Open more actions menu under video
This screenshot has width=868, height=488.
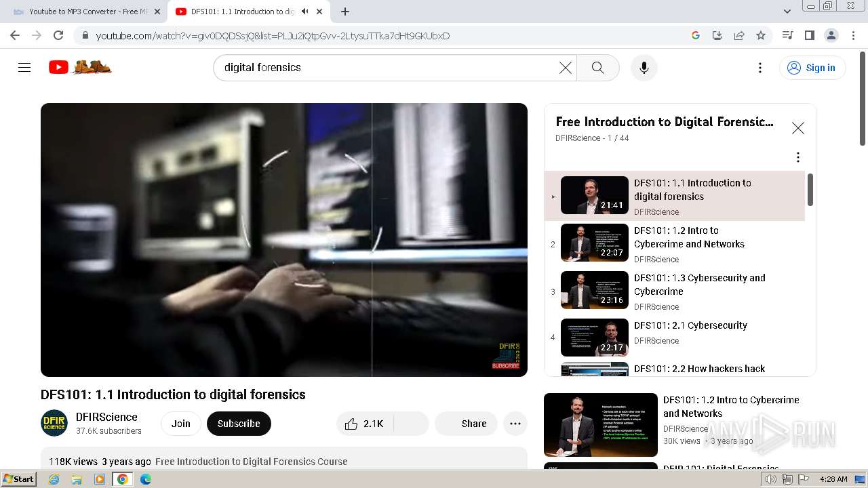515,424
